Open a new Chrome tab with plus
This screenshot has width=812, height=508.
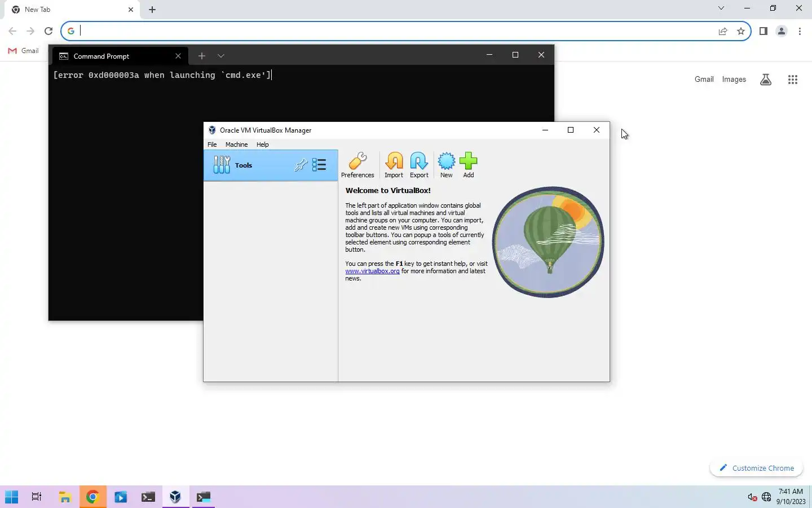[152, 10]
